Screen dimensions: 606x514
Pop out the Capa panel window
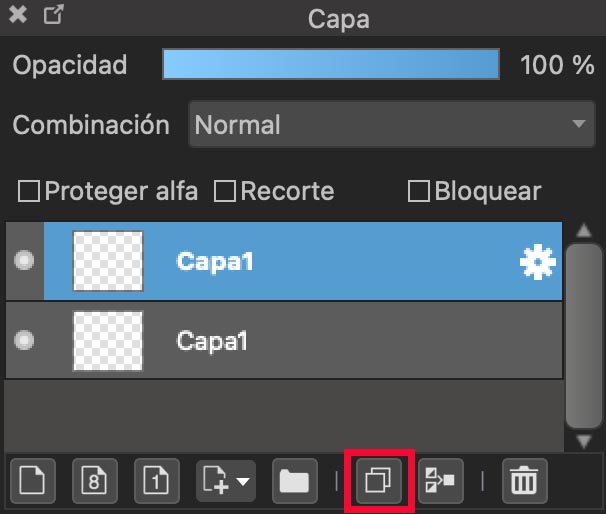click(53, 15)
